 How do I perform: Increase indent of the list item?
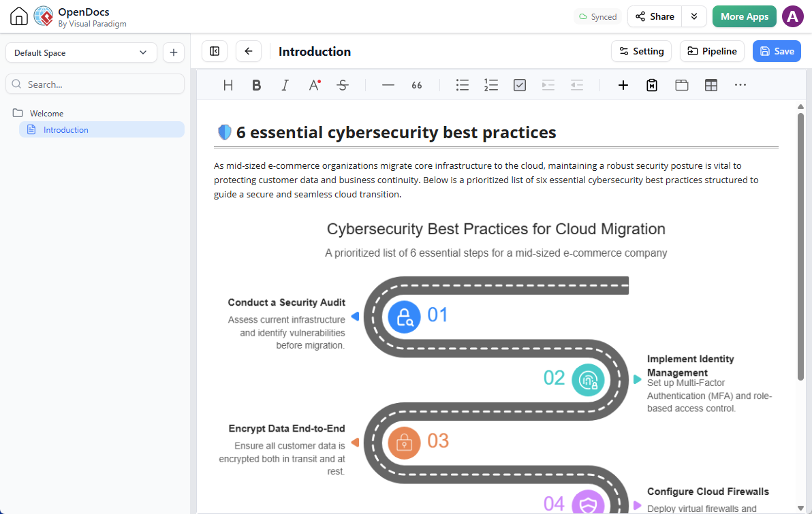[548, 85]
